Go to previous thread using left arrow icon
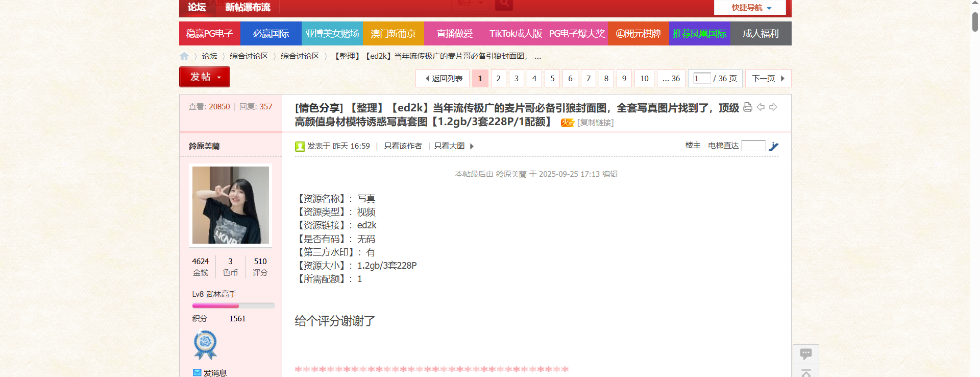Image resolution: width=980 pixels, height=377 pixels. point(761,107)
